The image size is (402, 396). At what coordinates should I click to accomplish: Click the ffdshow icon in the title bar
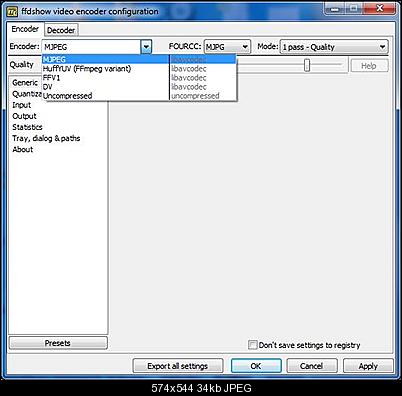click(12, 12)
